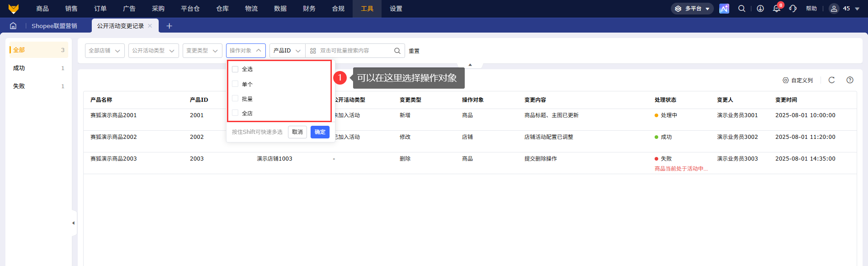This screenshot has width=868, height=266.
Task: Open the 全部店铺 dropdown
Action: coord(105,51)
